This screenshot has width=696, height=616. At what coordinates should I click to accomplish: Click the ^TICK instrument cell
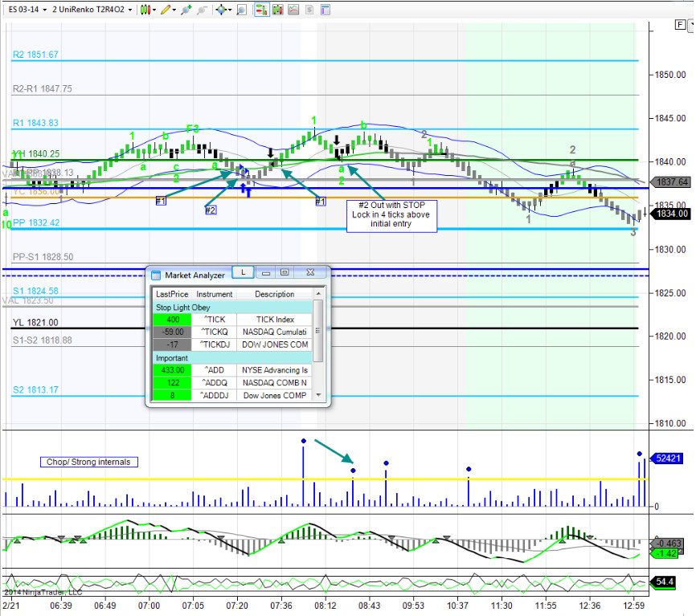pyautogui.click(x=214, y=320)
